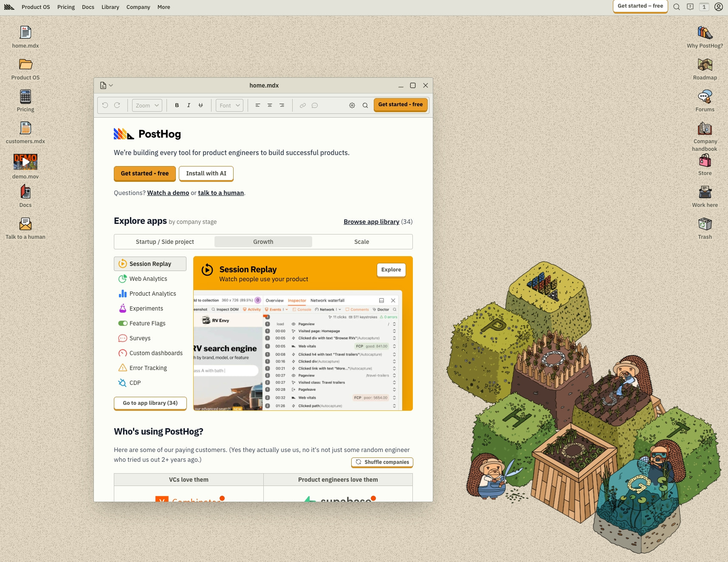728x562 pixels.
Task: Open customers.mdx desktop icon
Action: click(25, 128)
